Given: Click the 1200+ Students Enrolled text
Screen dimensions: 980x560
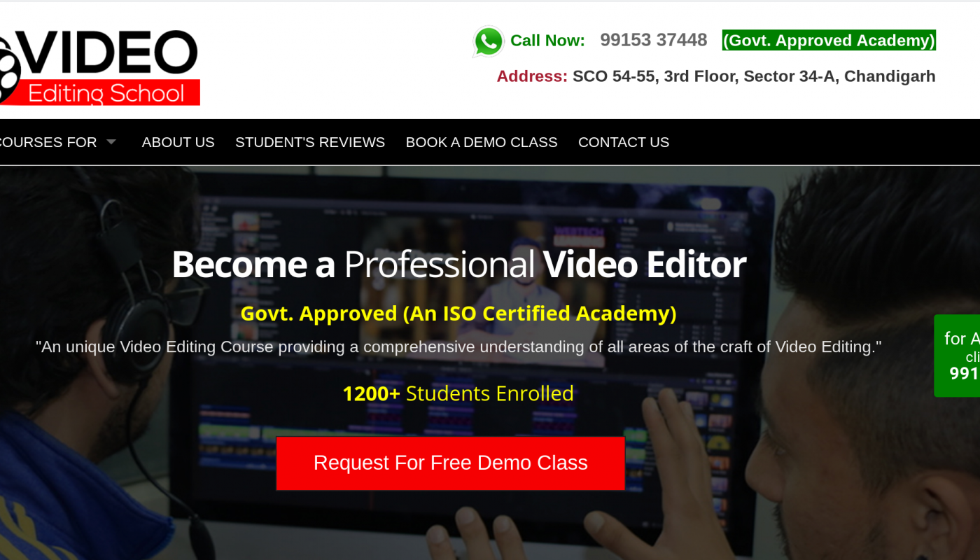Looking at the screenshot, I should 458,393.
